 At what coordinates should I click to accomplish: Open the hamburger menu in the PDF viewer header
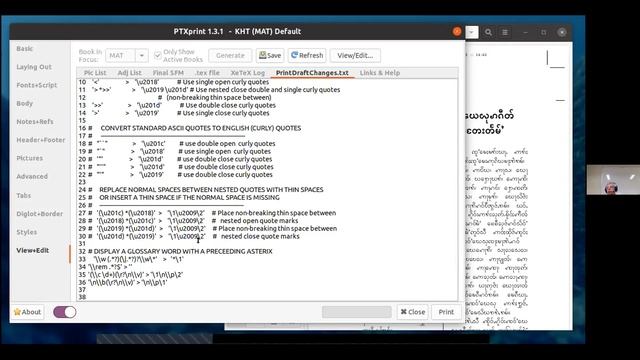click(x=505, y=32)
